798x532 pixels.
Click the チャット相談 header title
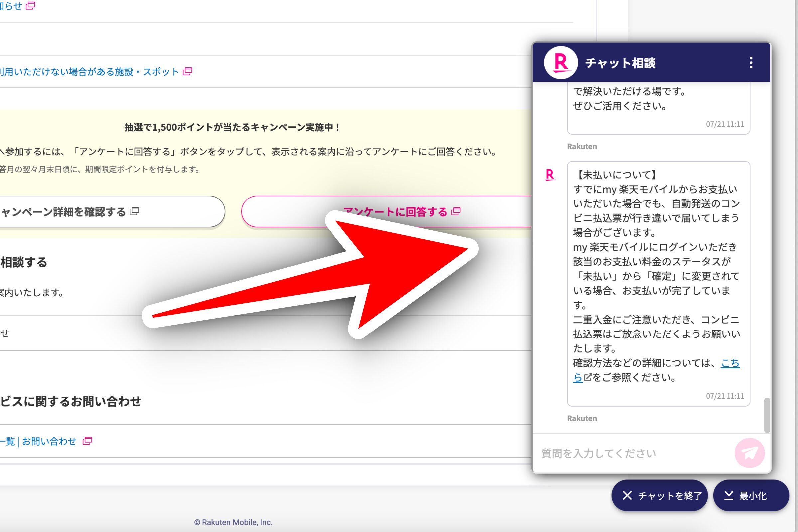point(620,63)
